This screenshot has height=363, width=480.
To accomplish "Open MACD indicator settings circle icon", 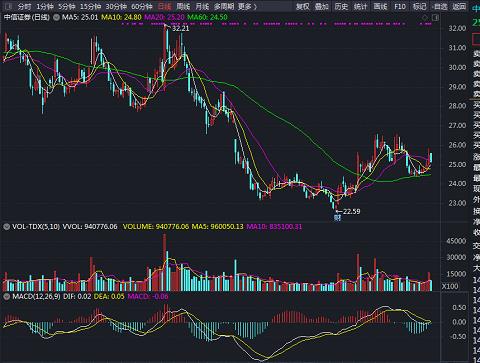I will (x=6, y=296).
